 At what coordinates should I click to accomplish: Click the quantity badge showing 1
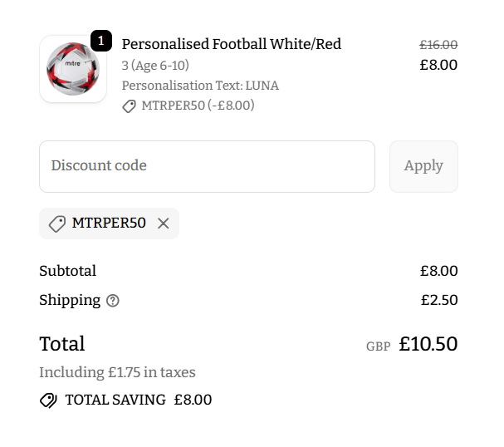pos(100,41)
